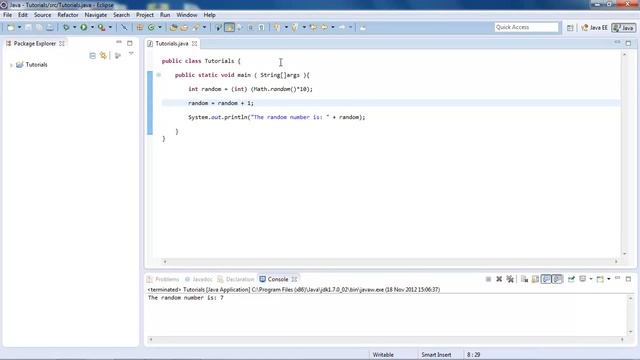Open the Navigate menu
This screenshot has height=360, width=640.
pos(96,15)
